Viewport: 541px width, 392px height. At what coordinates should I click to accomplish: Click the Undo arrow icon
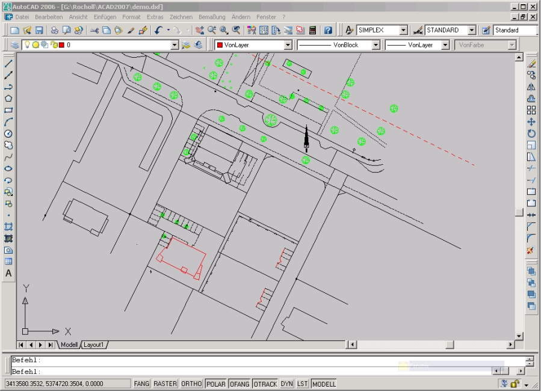158,30
